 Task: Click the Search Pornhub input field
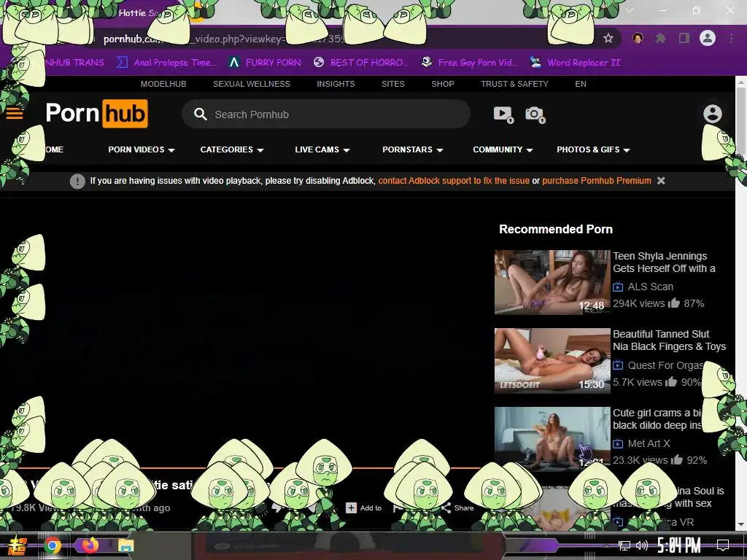326,114
